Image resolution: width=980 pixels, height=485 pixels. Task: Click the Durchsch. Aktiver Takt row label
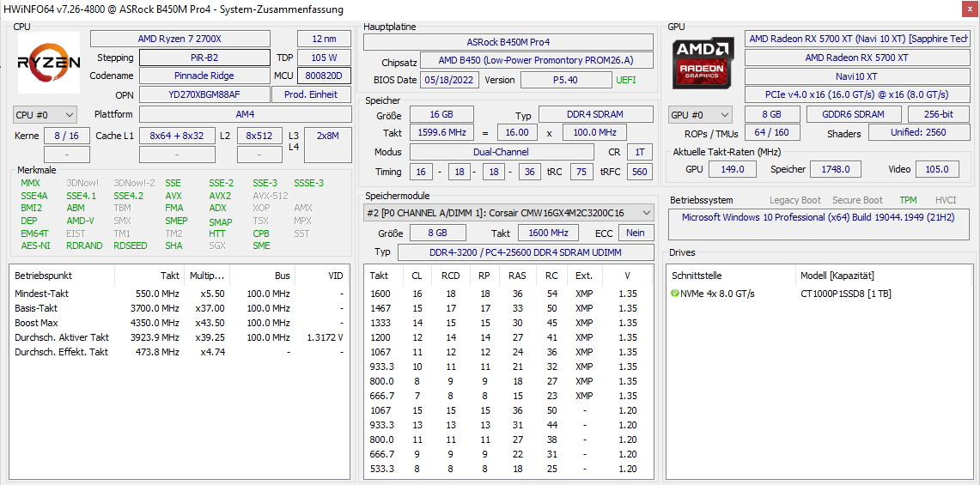pos(62,337)
